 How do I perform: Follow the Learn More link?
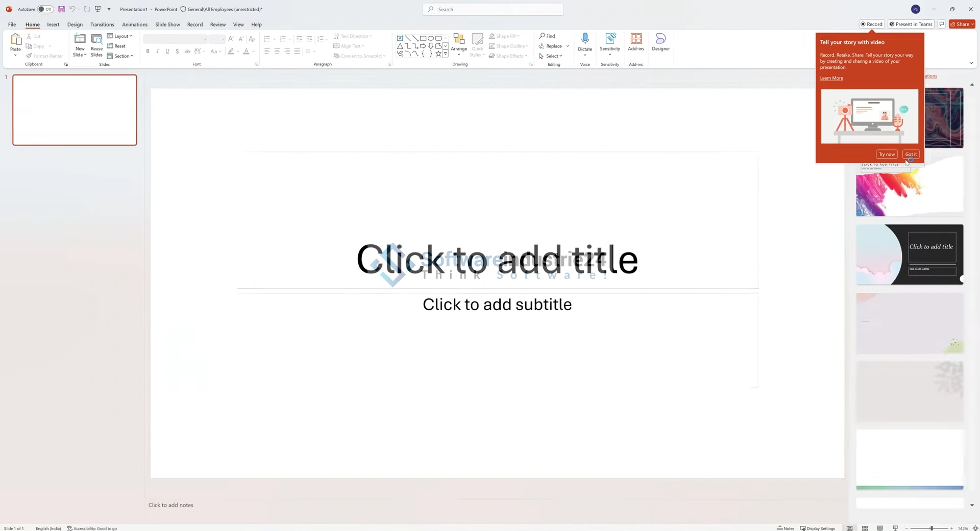831,78
